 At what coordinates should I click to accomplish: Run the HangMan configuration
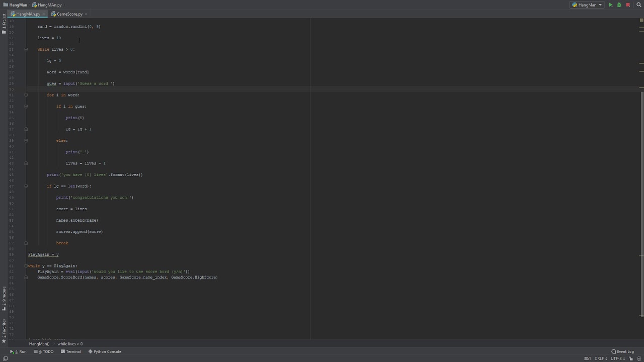click(x=610, y=5)
